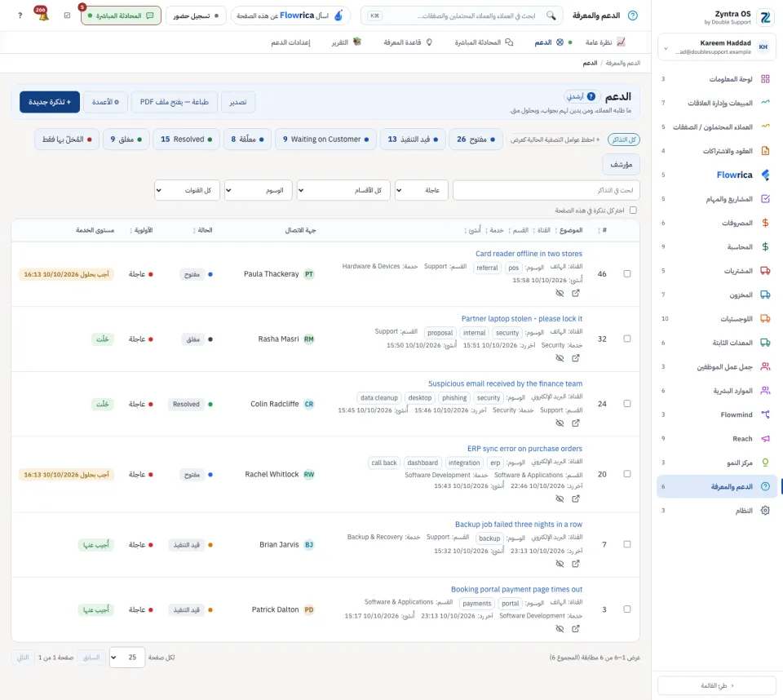
Task: Click the تصدير export button
Action: click(238, 102)
